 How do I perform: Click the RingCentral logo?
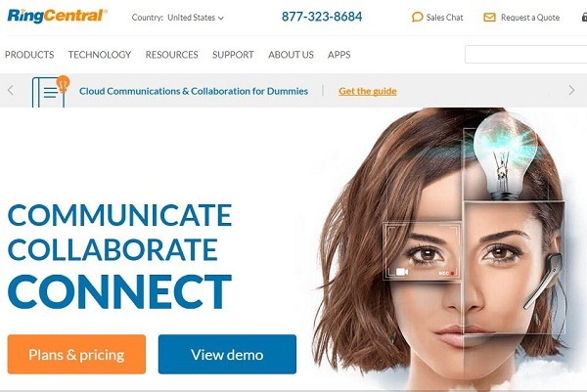[58, 16]
